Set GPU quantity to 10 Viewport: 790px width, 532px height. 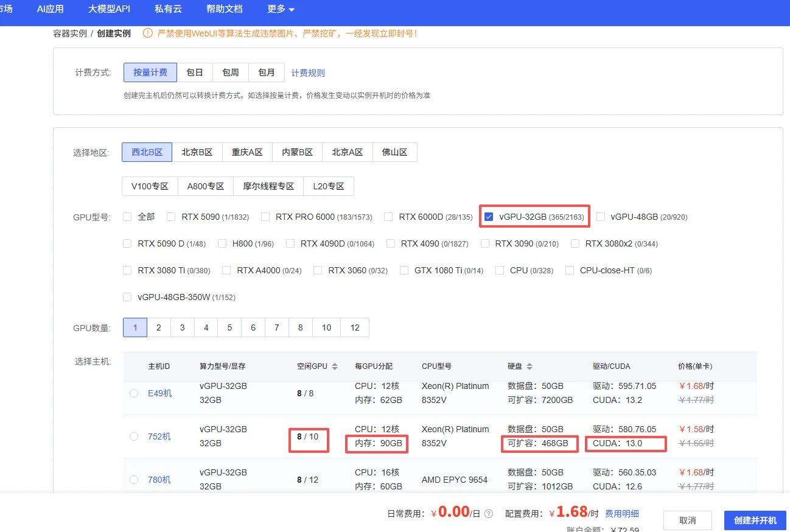tap(327, 327)
